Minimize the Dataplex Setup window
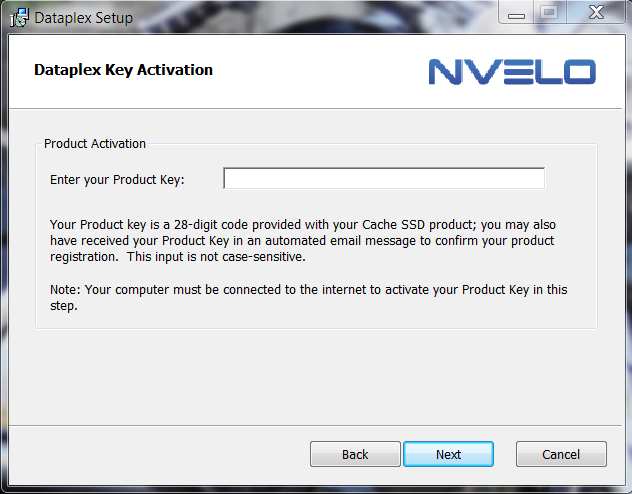The image size is (632, 494). 515,13
